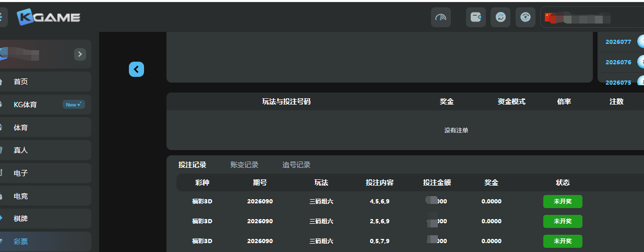Click the 资金模式 column header
This screenshot has height=252, width=644.
pos(511,101)
